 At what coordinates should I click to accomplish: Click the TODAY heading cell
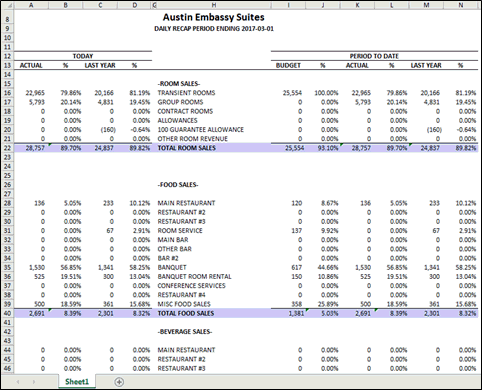click(83, 56)
